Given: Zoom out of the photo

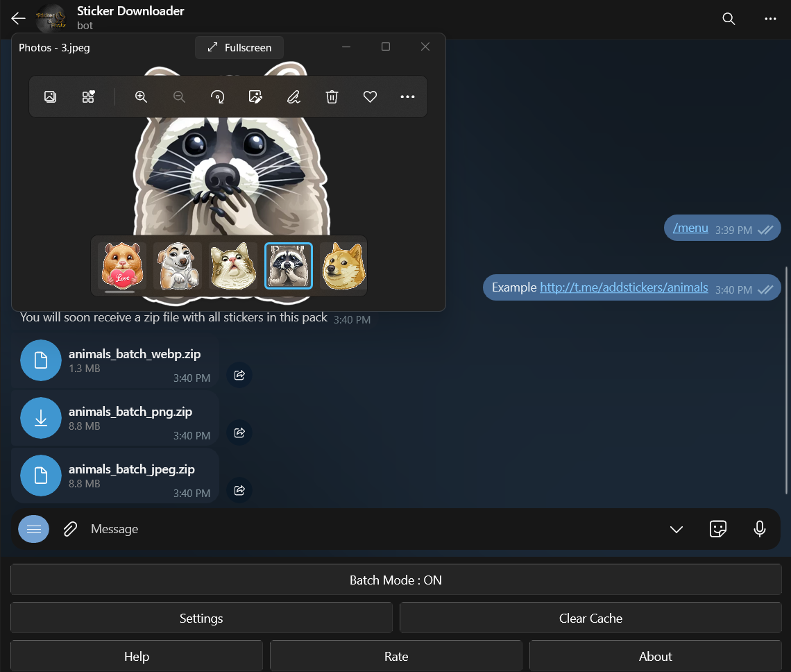Looking at the screenshot, I should (x=179, y=96).
